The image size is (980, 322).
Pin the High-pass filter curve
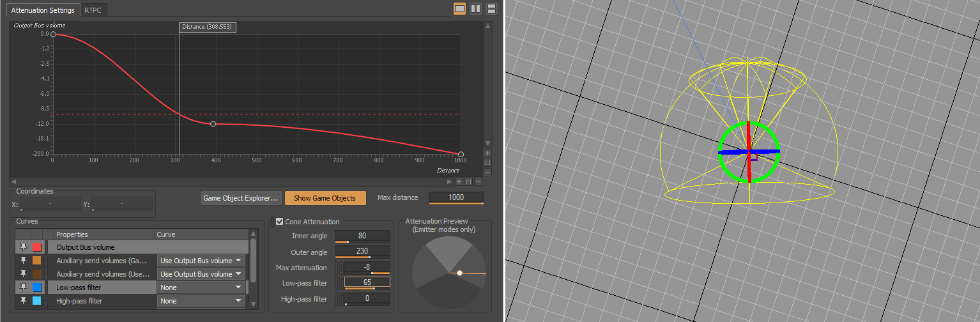[24, 300]
